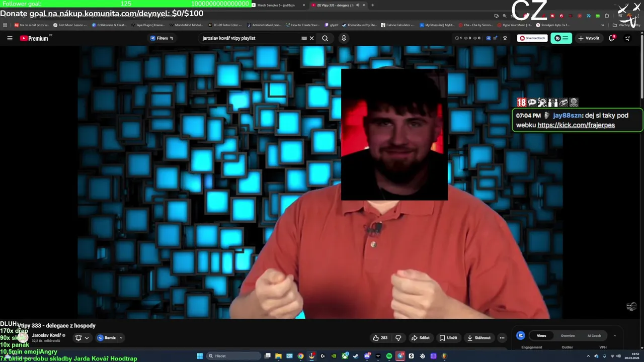Open the YouTube hamburger guide menu

(10, 38)
